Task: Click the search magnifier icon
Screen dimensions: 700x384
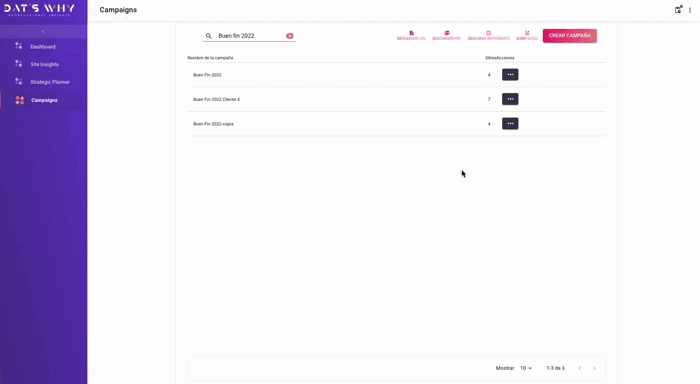Action: click(208, 36)
